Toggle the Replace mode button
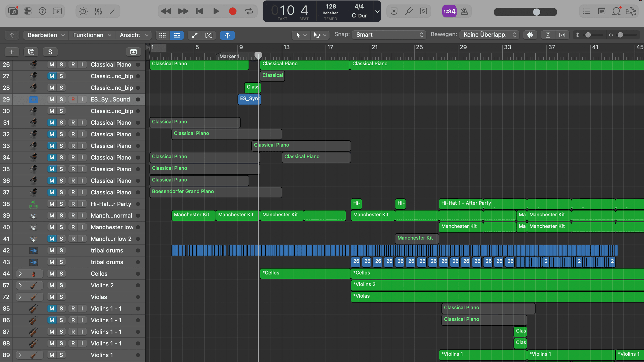 pos(394,11)
